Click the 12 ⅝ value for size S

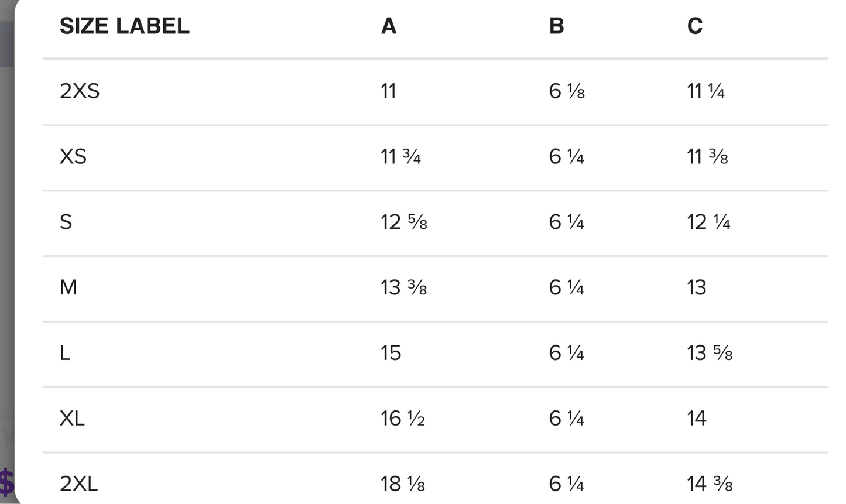(404, 222)
